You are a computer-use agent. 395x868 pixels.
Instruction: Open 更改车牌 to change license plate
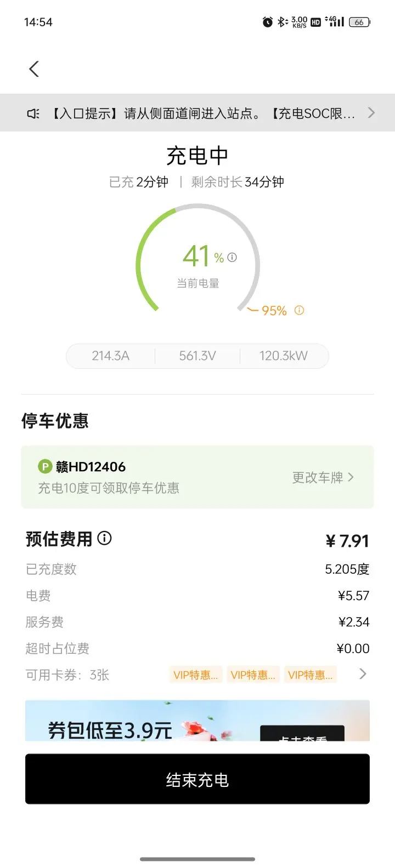pos(323,477)
